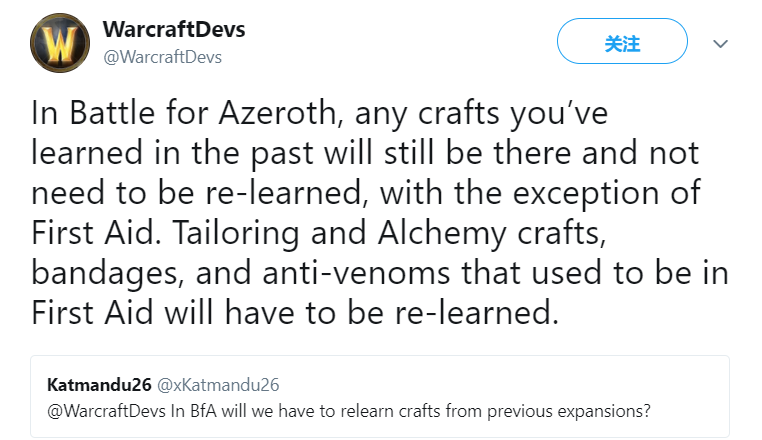Screen dimensions: 762x440
Task: Click the Katmandu26 bold author name
Action: coord(99,385)
